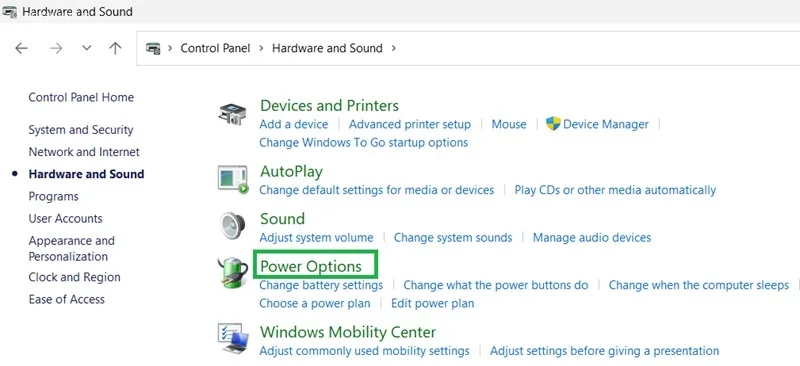The image size is (800, 366).
Task: Open Manage audio devices link
Action: (592, 237)
